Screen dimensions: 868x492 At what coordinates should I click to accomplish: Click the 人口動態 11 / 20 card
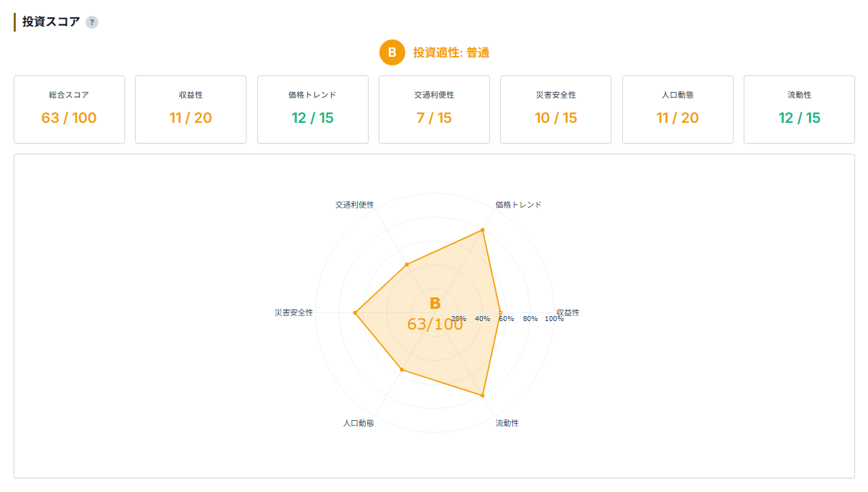pyautogui.click(x=678, y=109)
